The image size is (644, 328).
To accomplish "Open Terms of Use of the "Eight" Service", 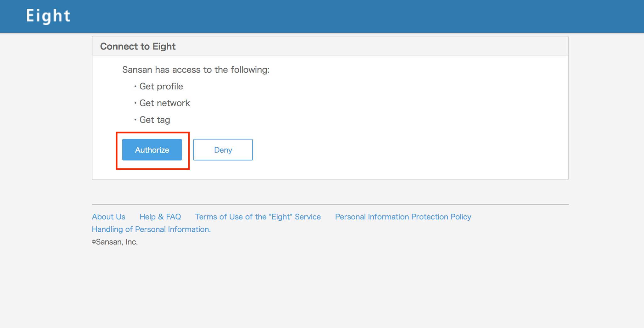I will click(x=258, y=217).
